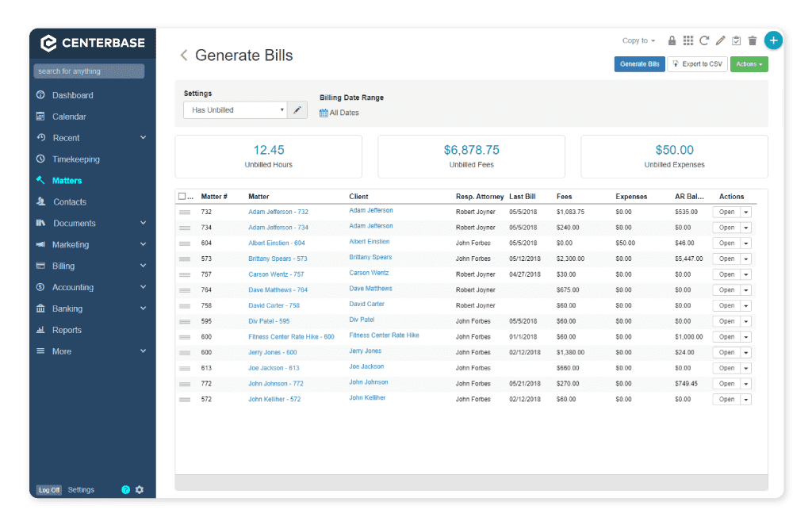
Task: Click the pencil icon next to the Settings dropdown
Action: coord(297,109)
